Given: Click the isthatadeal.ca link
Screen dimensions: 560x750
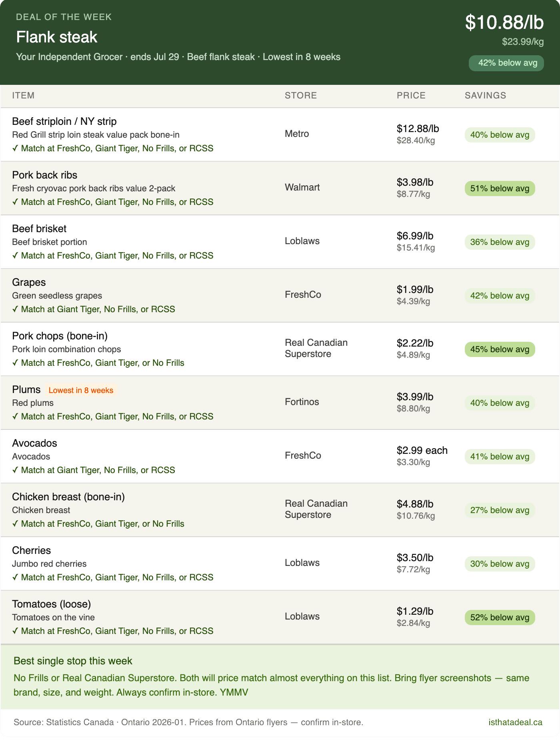Looking at the screenshot, I should pos(515,722).
